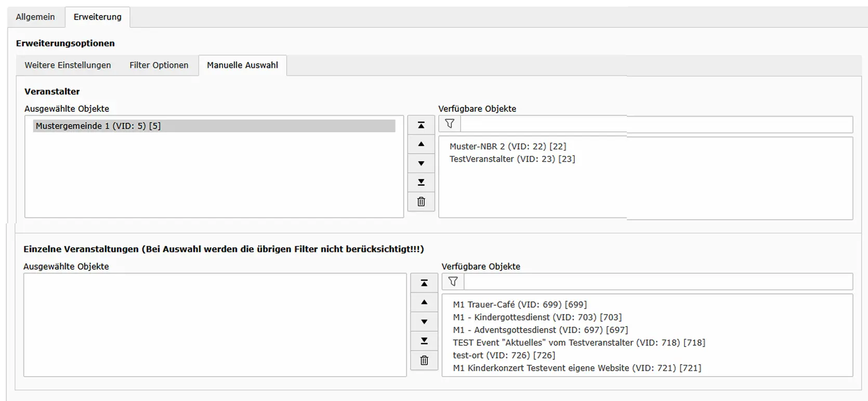Add M1 Trauer-Café event from list

(519, 305)
